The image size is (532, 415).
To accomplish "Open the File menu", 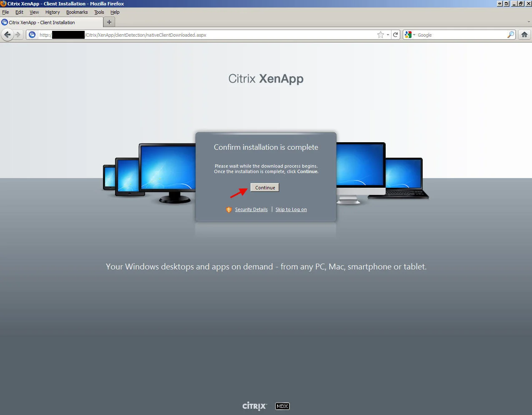I will tap(5, 12).
